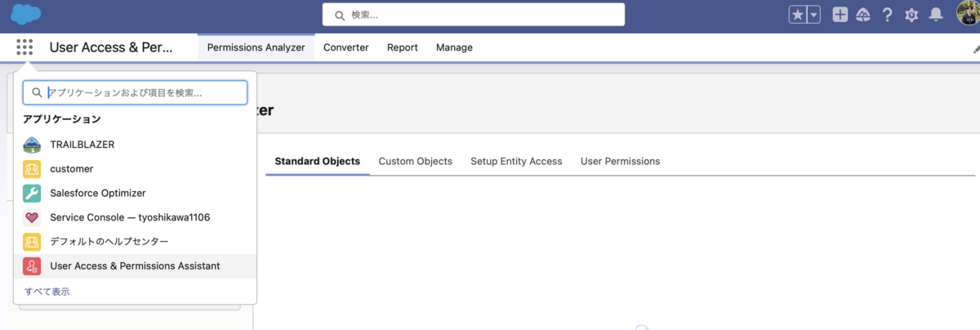
Task: Click the すべて表示 view all link
Action: coord(47,292)
